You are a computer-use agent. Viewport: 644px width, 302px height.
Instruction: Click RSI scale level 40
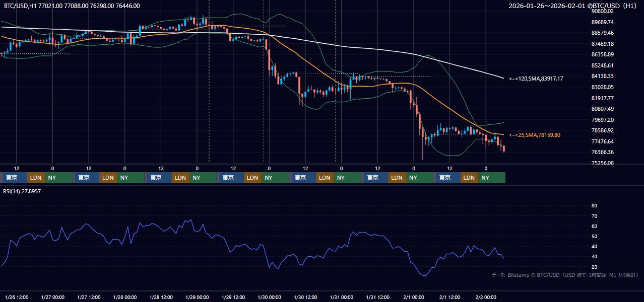[x=594, y=247]
